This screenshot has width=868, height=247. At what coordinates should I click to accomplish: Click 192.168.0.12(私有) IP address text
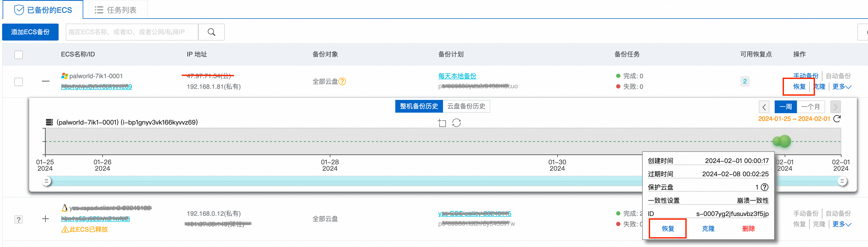(214, 213)
